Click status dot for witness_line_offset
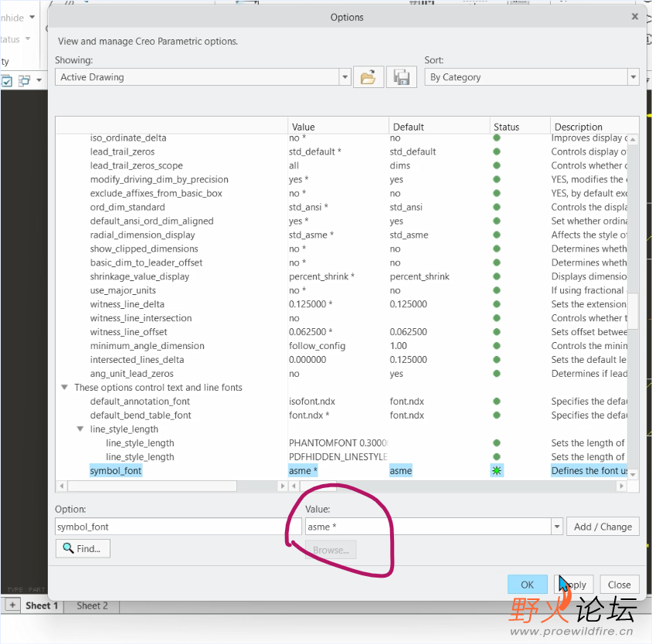Viewport: 652px width, 644px height. click(x=497, y=332)
